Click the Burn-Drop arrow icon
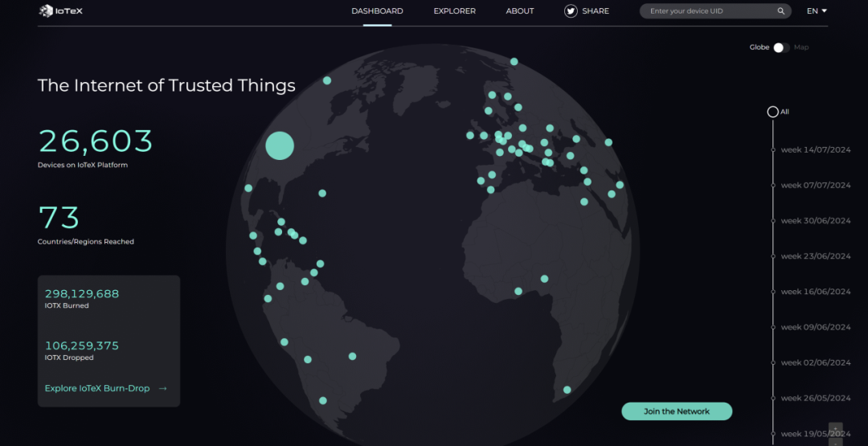This screenshot has width=868, height=446. [x=162, y=388]
